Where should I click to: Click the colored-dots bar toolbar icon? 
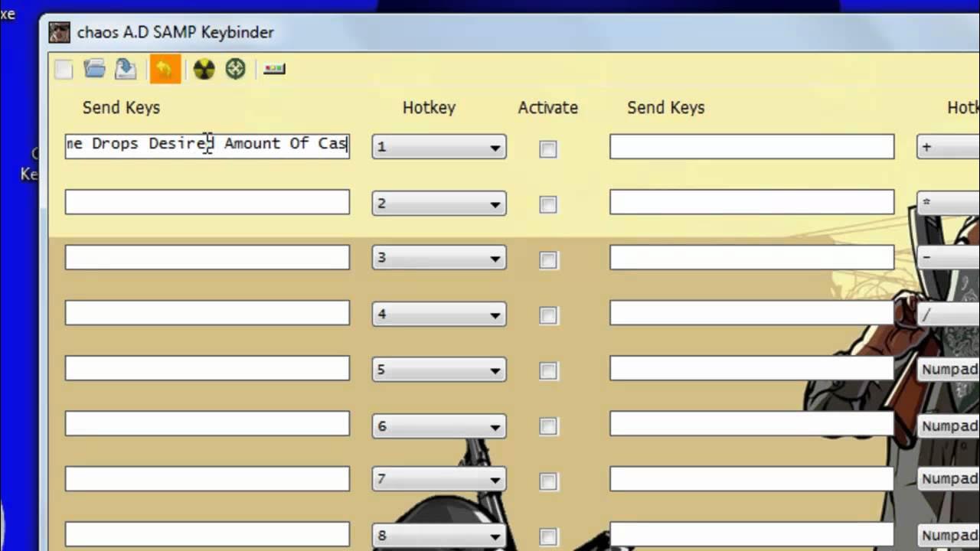[274, 70]
